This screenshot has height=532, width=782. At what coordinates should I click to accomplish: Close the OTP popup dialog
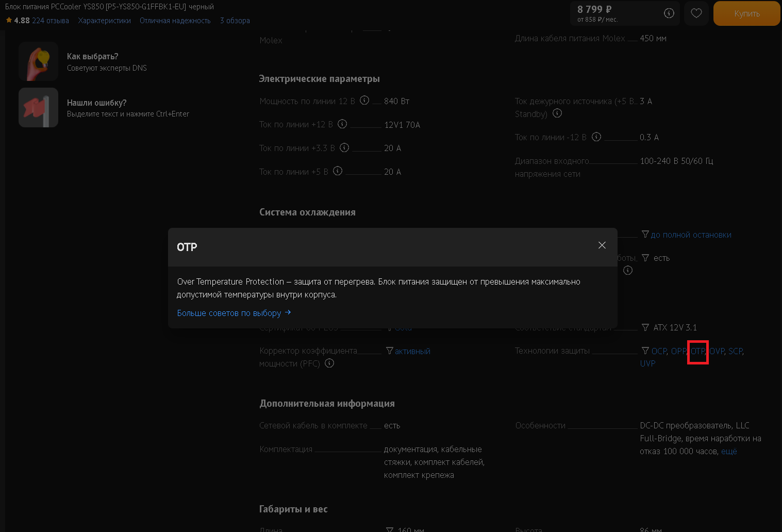pyautogui.click(x=602, y=245)
